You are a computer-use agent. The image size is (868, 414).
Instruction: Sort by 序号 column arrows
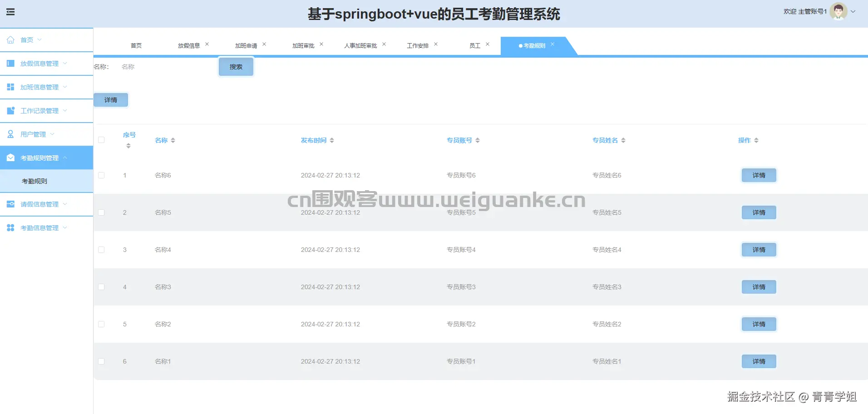128,146
